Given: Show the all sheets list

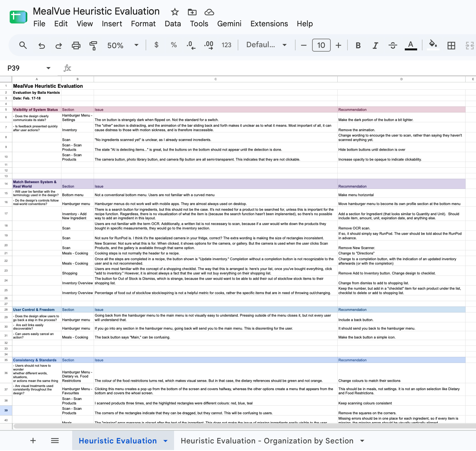Looking at the screenshot, I should [55, 441].
